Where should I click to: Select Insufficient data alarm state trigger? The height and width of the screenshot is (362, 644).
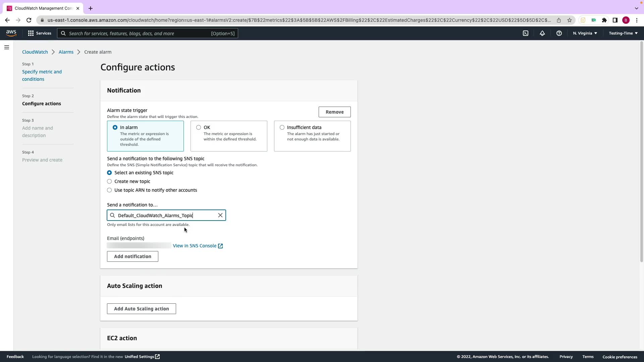click(x=282, y=127)
